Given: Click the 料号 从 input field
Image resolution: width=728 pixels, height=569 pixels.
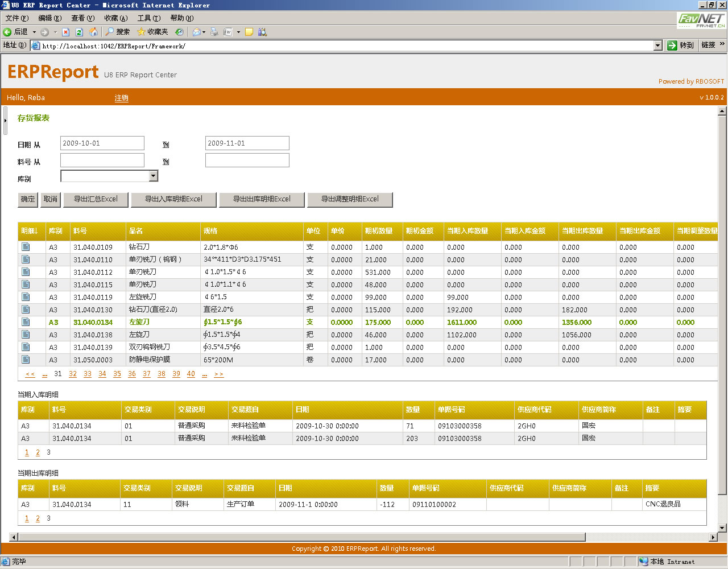Looking at the screenshot, I should click(102, 160).
